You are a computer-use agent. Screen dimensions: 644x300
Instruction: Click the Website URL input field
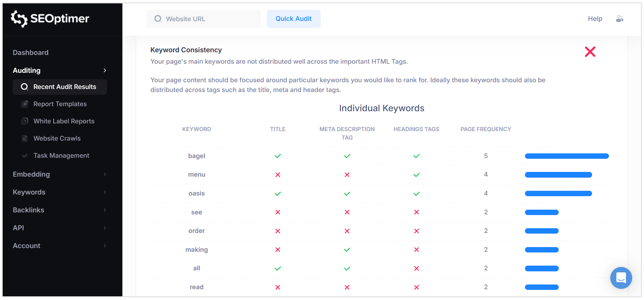pos(204,19)
